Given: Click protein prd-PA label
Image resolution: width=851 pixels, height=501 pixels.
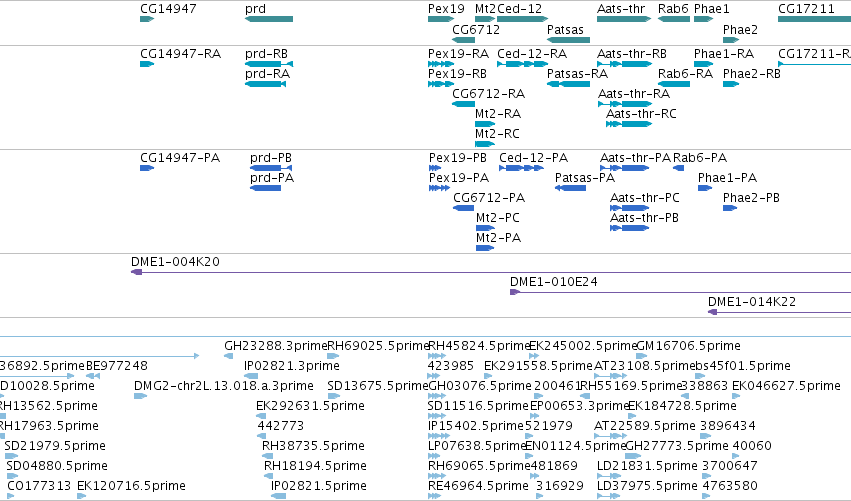Looking at the screenshot, I should pos(272,177).
